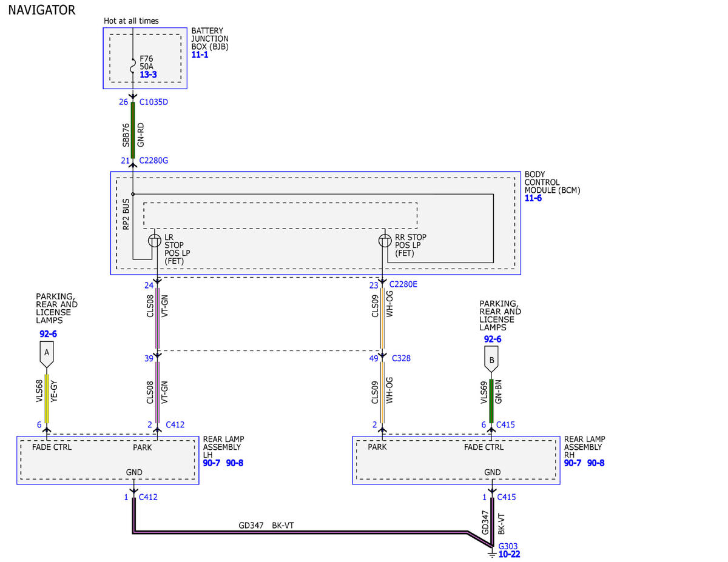Click the 13-3 fuse F76 reference link
The image size is (728, 562).
pos(149,75)
